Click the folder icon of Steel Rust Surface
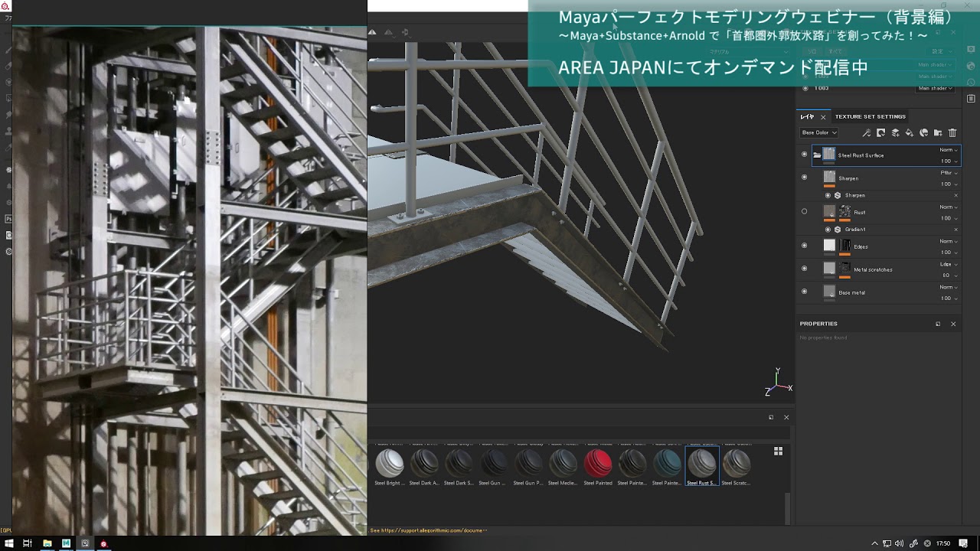Screen dimensions: 980x551 pyautogui.click(x=817, y=155)
